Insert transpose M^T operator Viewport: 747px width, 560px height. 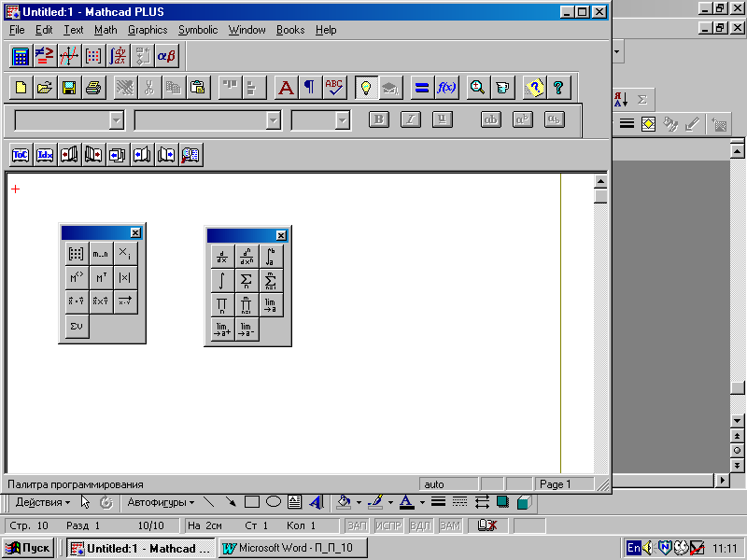click(x=101, y=277)
